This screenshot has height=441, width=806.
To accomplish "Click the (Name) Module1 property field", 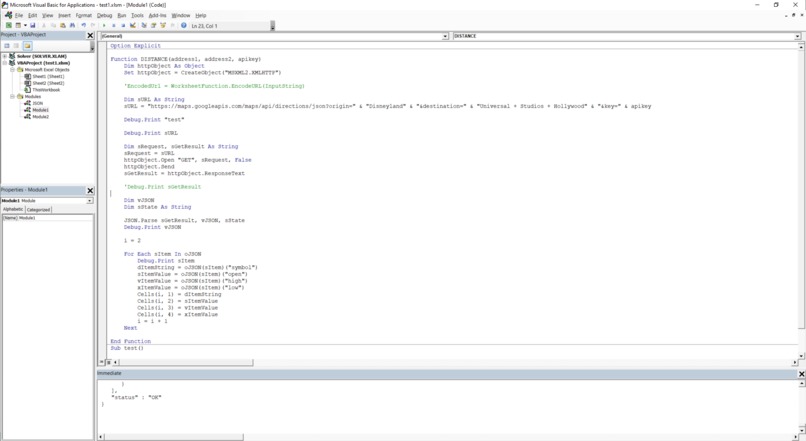I will click(47, 218).
